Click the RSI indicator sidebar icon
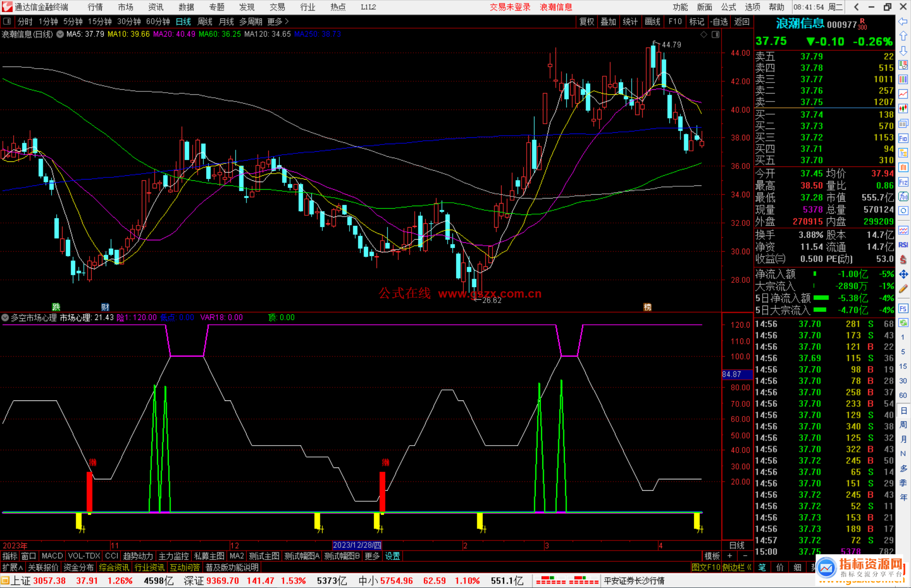911x588 pixels. (903, 245)
